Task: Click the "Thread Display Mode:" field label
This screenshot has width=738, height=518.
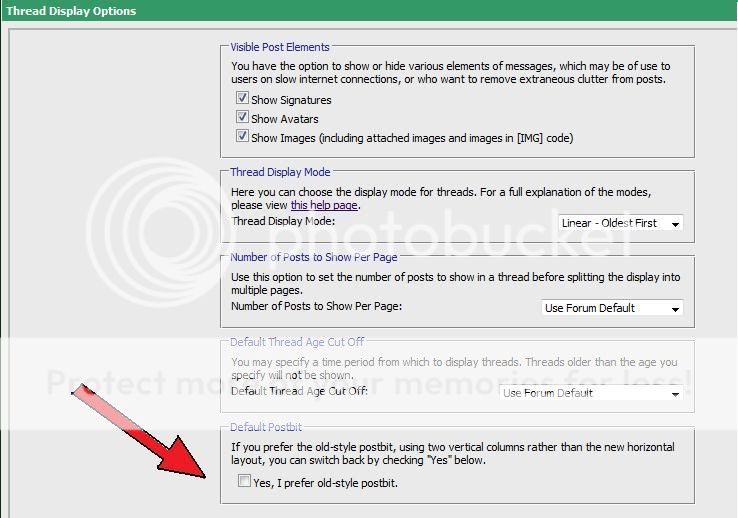Action: (283, 221)
